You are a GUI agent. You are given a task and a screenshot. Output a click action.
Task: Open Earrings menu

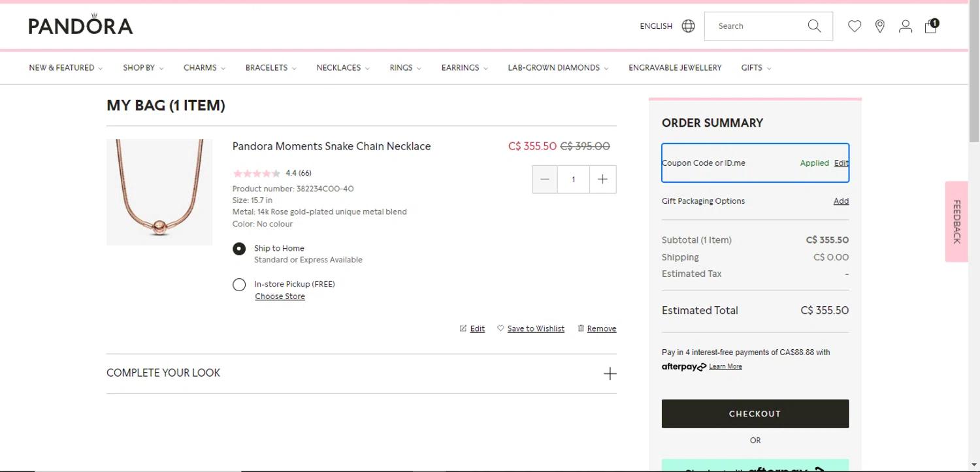point(464,68)
